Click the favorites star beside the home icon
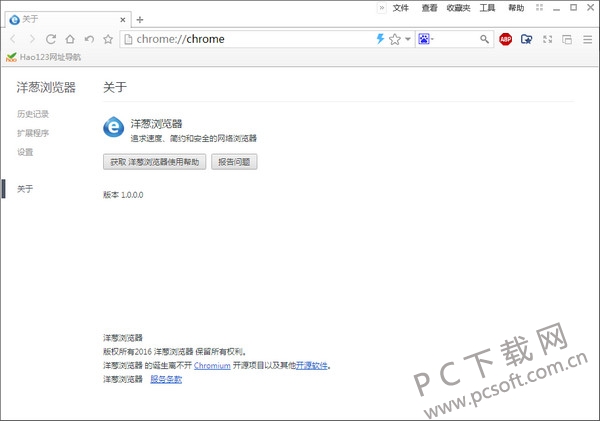The height and width of the screenshot is (421, 600). (x=108, y=39)
